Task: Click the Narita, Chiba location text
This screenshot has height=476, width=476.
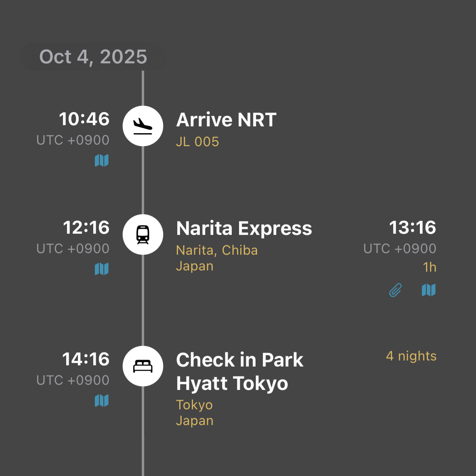Action: (x=217, y=250)
